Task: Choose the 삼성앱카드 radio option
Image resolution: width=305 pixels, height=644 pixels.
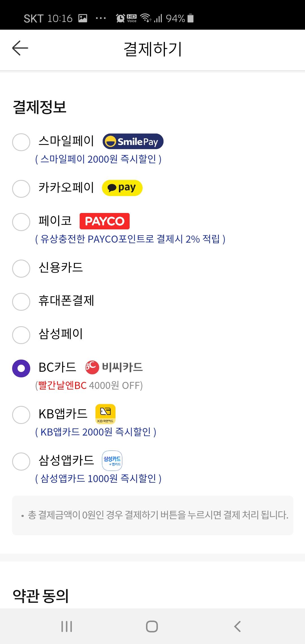Action: pos(21,461)
